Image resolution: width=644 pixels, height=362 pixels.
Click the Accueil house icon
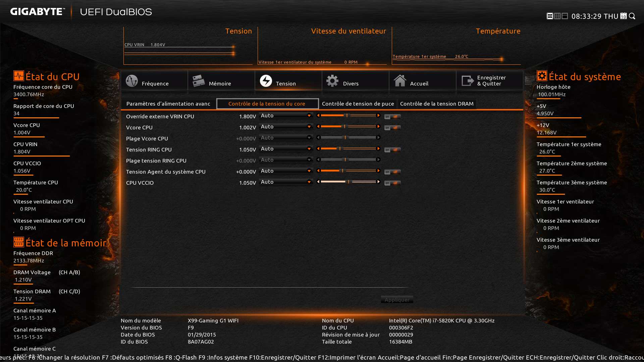coord(400,81)
